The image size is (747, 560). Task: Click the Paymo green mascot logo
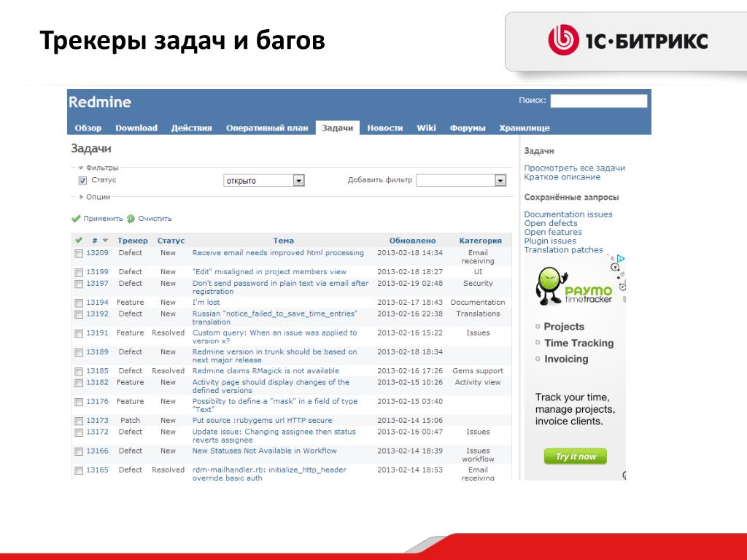tap(551, 286)
